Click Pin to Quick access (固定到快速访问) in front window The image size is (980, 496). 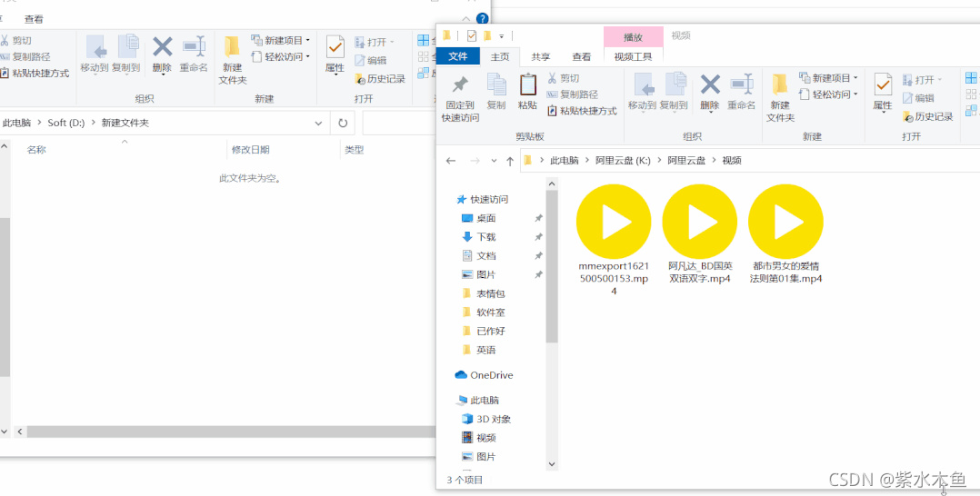pos(460,98)
